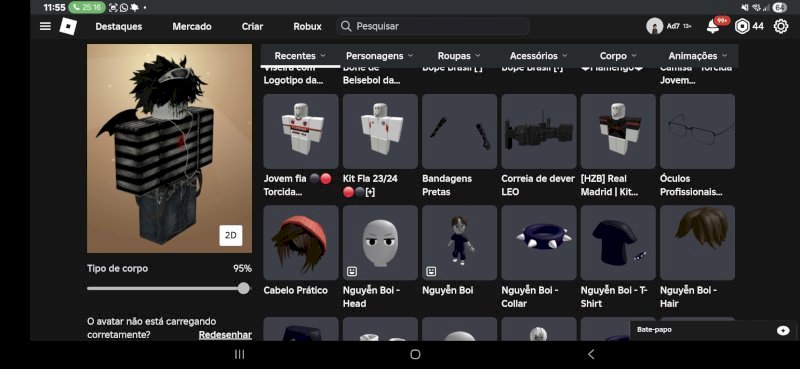Click the Cabelo Prático label
The height and width of the screenshot is (369, 800).
pos(296,290)
